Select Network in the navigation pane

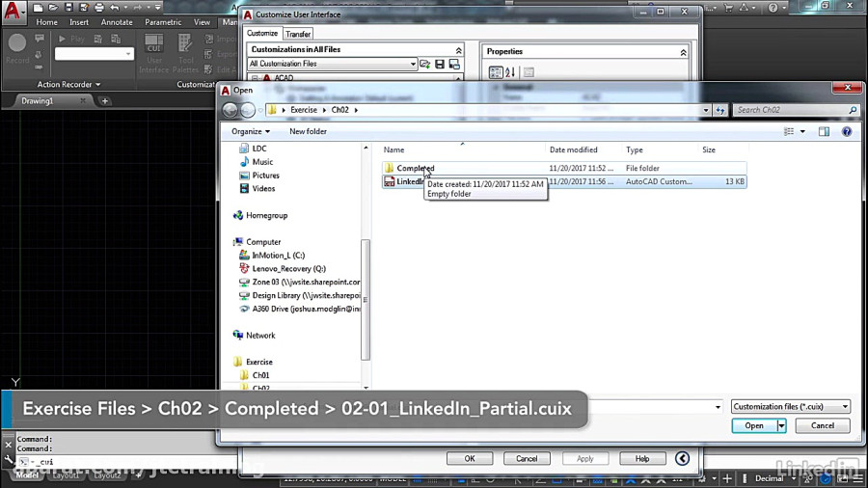click(260, 336)
